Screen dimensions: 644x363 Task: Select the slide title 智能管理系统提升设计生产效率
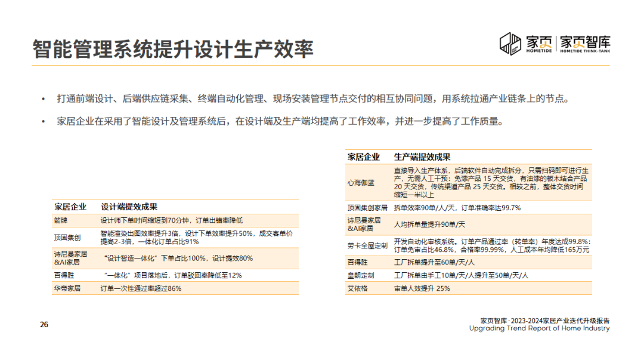point(173,50)
